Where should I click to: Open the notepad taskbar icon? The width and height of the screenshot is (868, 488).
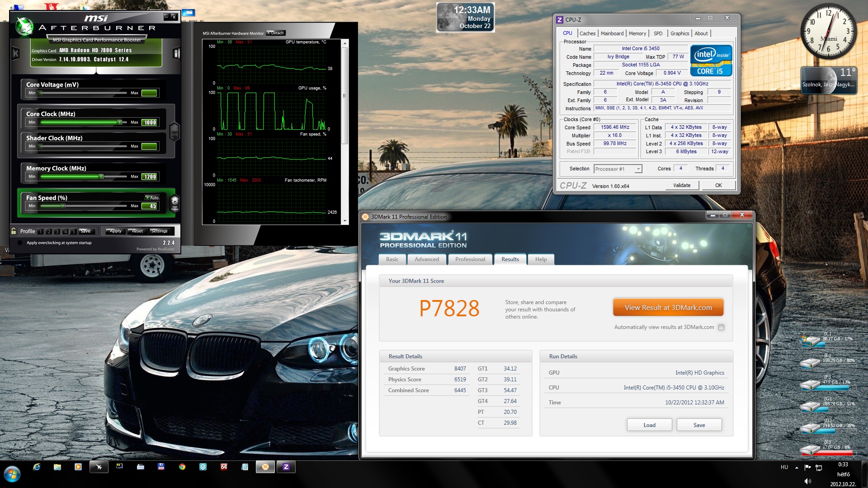245,467
